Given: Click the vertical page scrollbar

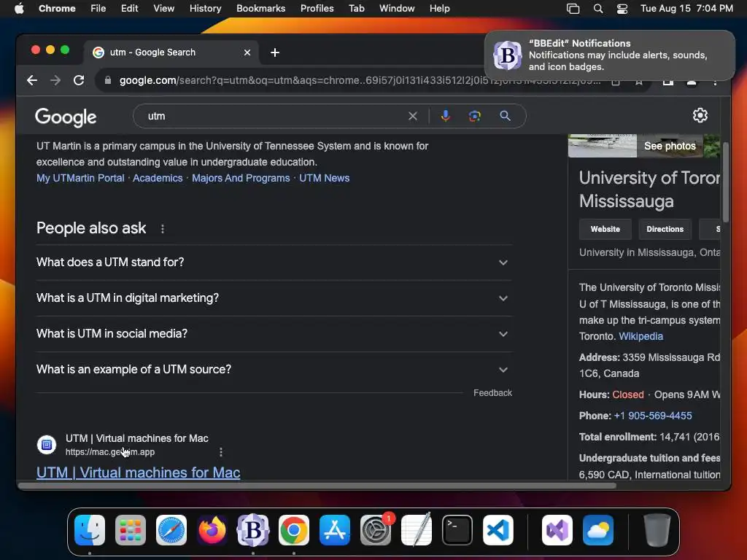Looking at the screenshot, I should pyautogui.click(x=726, y=182).
